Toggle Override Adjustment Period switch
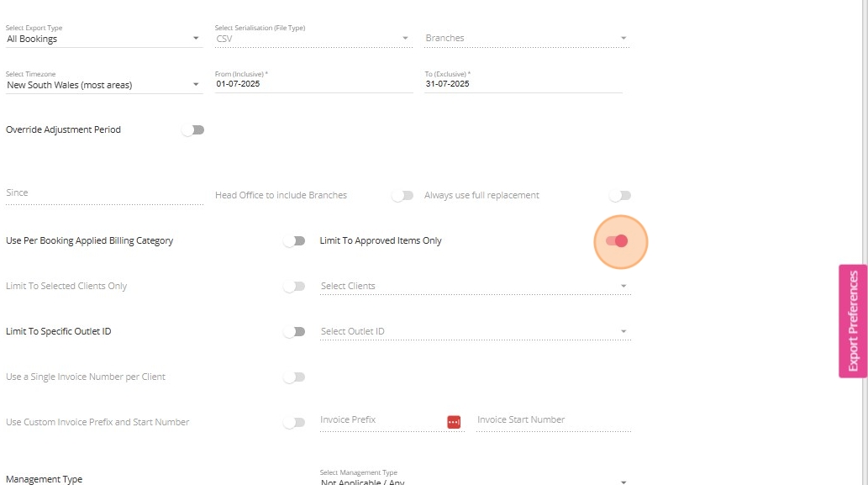The height and width of the screenshot is (485, 868). tap(193, 130)
